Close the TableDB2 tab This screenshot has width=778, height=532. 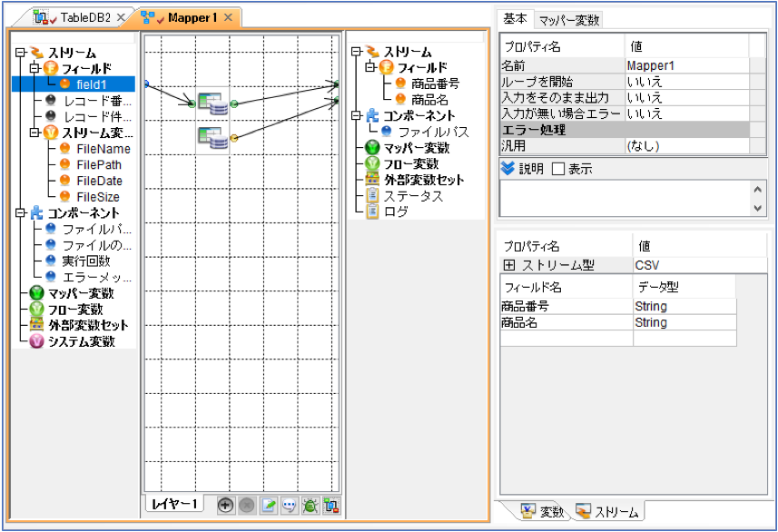[121, 18]
